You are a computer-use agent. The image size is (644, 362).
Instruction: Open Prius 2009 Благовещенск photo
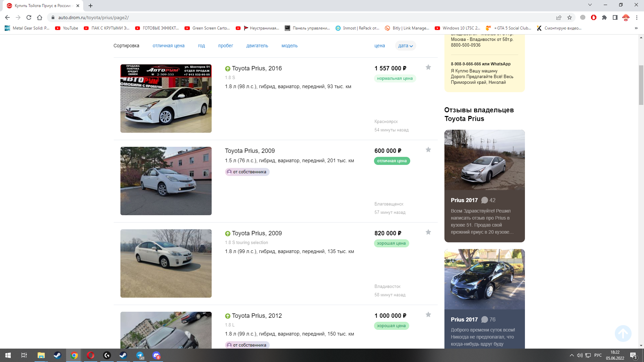click(x=166, y=181)
